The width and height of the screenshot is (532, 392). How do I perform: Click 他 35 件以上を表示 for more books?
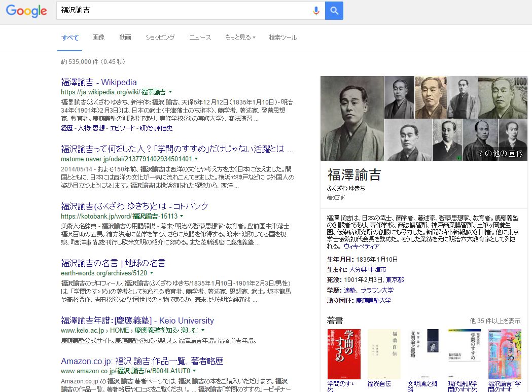click(x=495, y=320)
